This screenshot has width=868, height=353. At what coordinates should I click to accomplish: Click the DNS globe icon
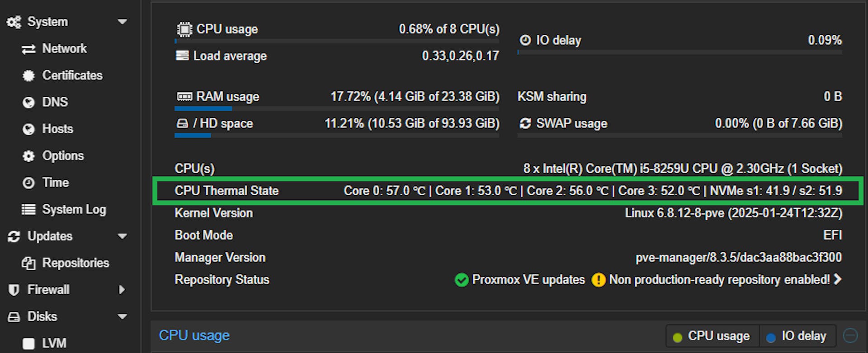(x=28, y=103)
